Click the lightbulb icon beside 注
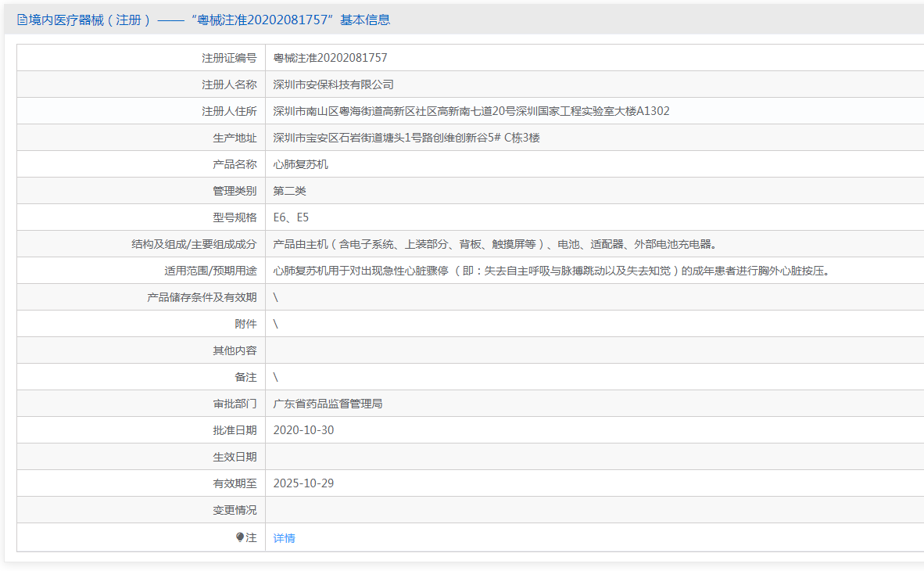924x571 pixels. click(240, 537)
